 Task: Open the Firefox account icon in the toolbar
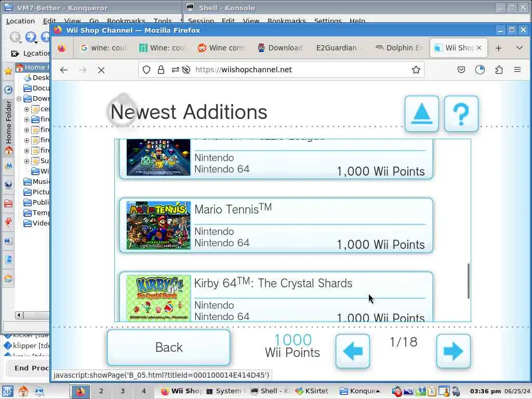tap(480, 70)
